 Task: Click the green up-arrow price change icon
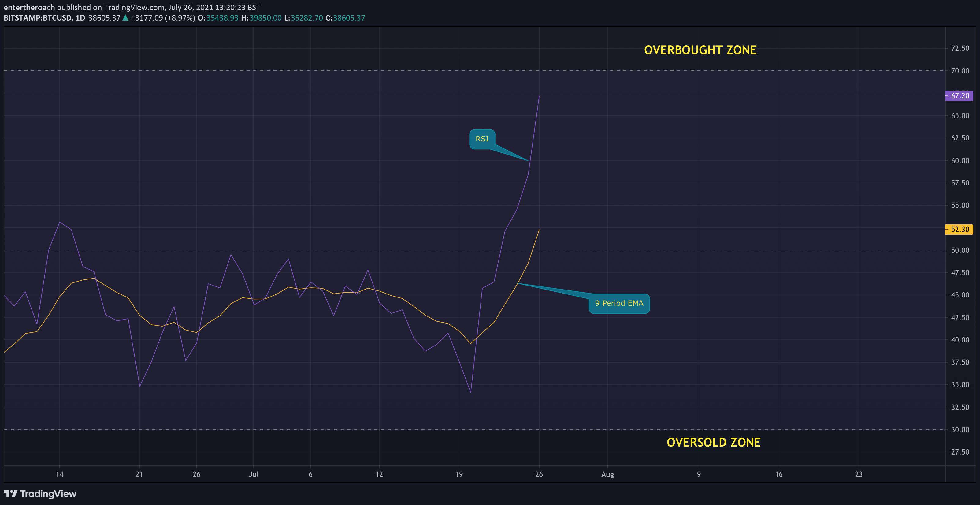[x=125, y=17]
